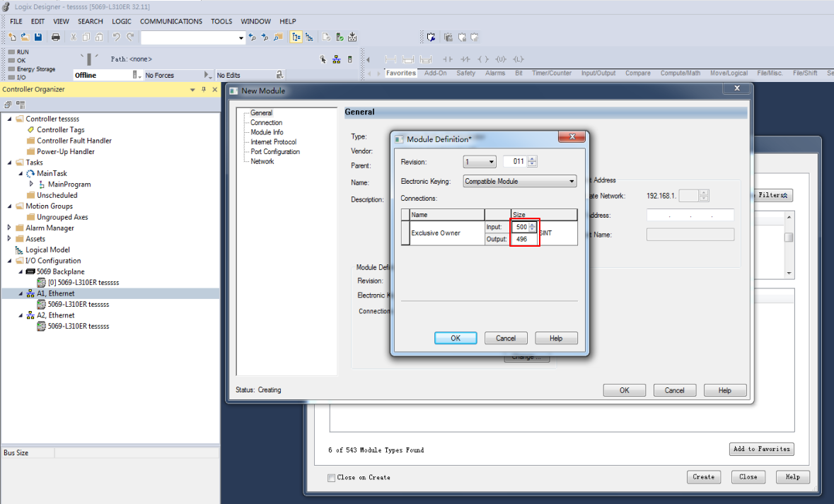Click the Cut scissors icon

tap(74, 37)
